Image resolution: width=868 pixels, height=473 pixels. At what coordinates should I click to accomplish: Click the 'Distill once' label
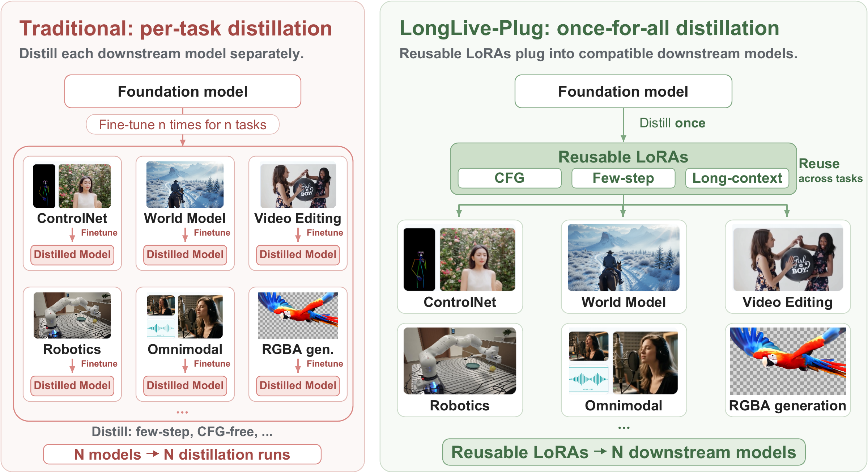[672, 123]
